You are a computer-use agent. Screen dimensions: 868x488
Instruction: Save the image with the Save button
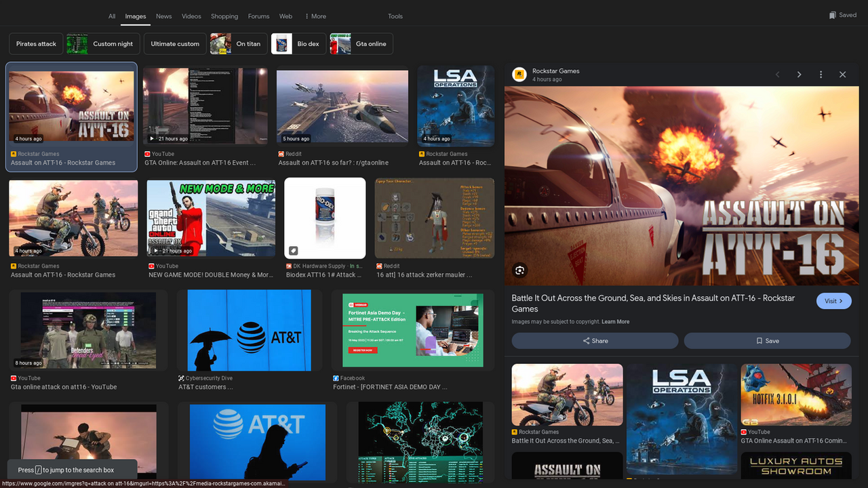pyautogui.click(x=767, y=341)
